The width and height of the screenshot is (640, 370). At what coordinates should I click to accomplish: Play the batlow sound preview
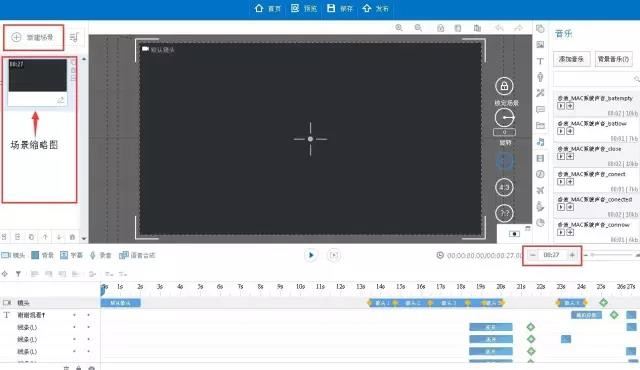click(x=561, y=131)
